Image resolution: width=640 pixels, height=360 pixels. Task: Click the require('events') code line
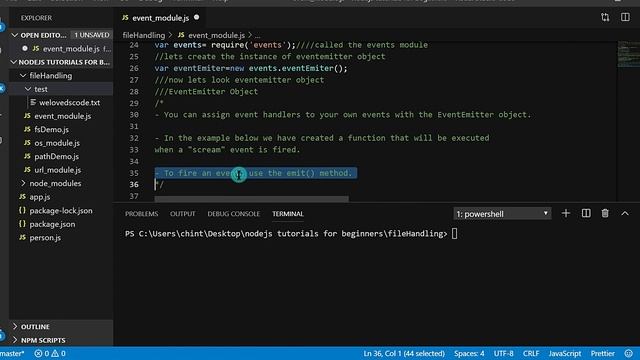[x=291, y=45]
